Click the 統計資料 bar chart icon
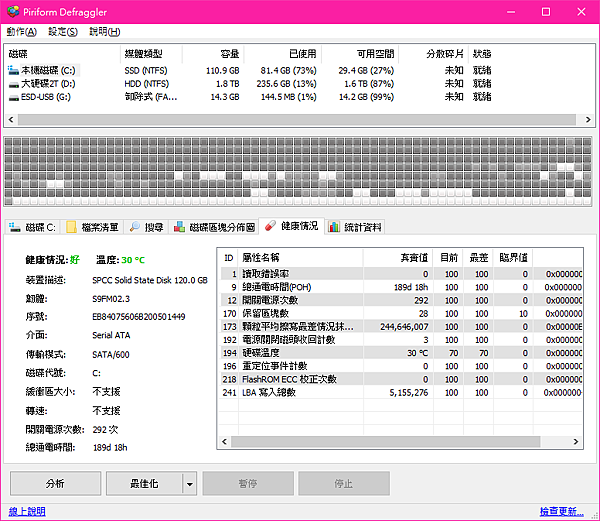 coord(334,227)
